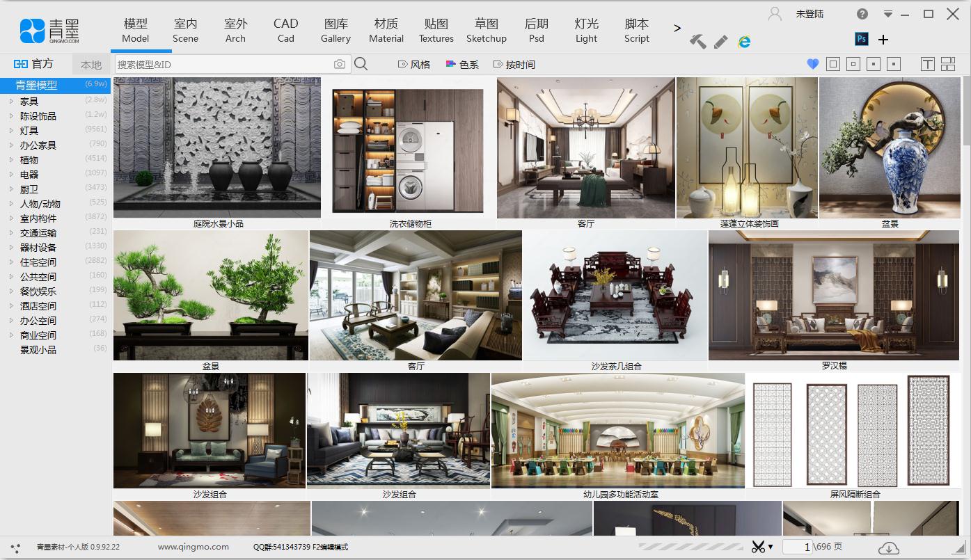Click the camera image search icon

click(339, 65)
